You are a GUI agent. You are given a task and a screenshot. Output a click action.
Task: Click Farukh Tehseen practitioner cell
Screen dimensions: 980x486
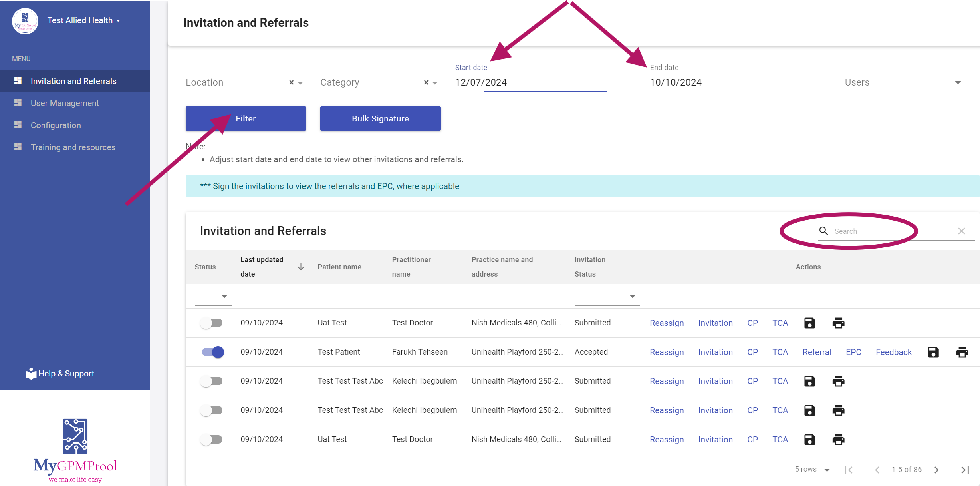coord(420,352)
